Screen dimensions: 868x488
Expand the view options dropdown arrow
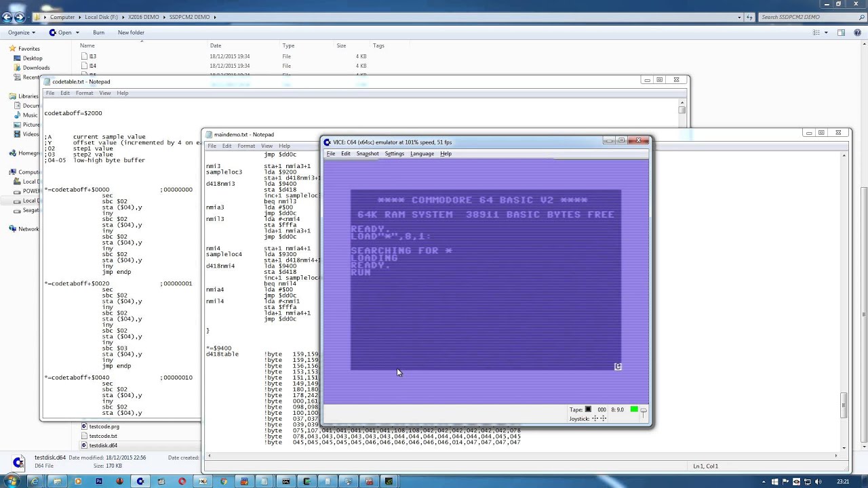825,33
